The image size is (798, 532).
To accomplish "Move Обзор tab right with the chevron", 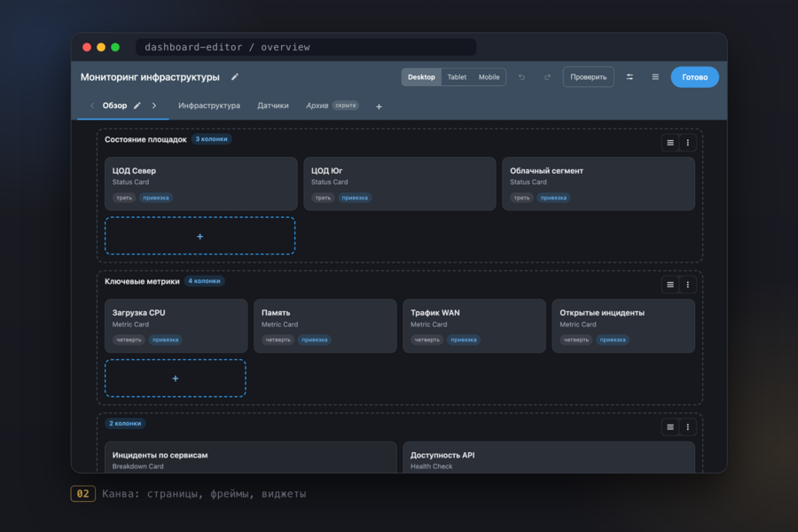I will point(154,106).
